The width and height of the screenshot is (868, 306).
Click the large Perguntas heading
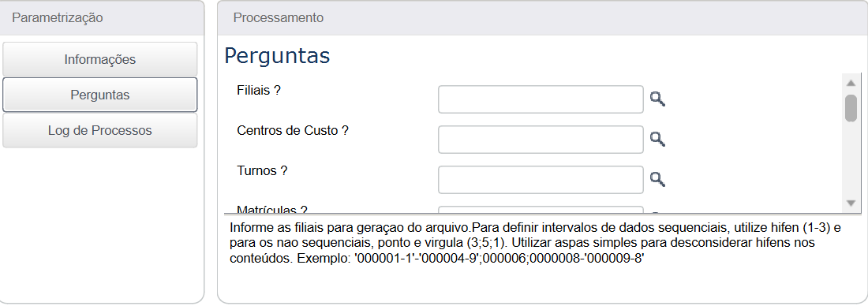tap(277, 56)
